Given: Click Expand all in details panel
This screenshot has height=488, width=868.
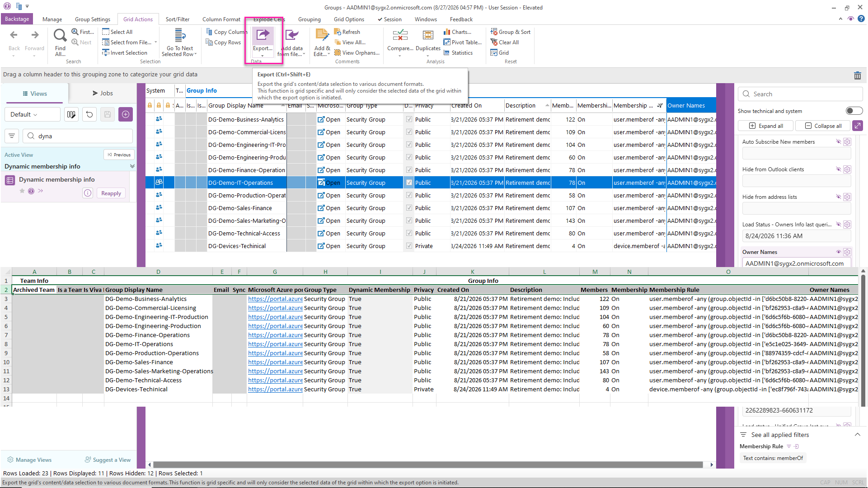Looking at the screenshot, I should click(766, 126).
